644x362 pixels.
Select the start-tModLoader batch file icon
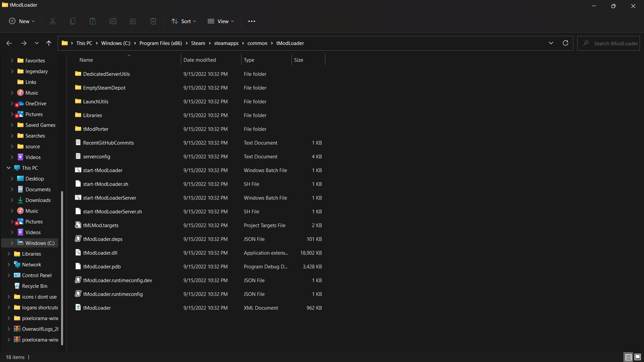click(x=78, y=170)
